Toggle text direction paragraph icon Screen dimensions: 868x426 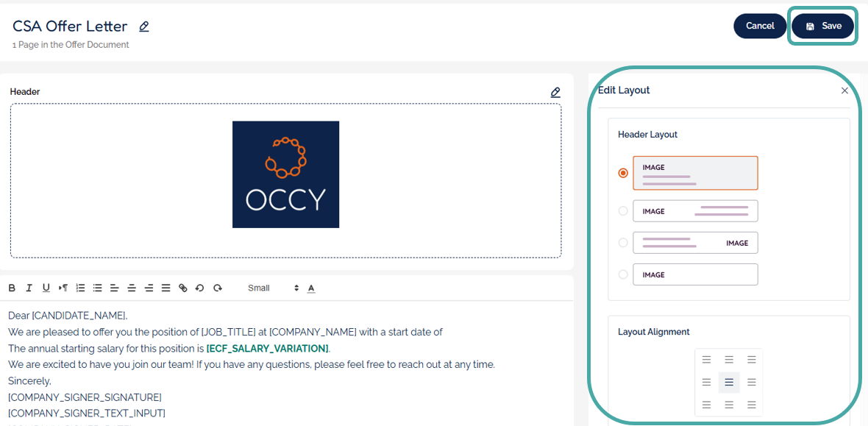click(63, 288)
